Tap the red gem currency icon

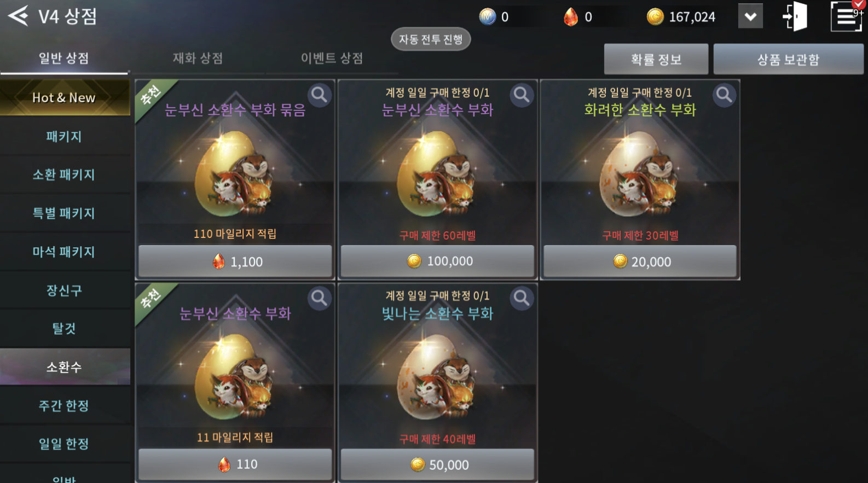[x=571, y=17]
